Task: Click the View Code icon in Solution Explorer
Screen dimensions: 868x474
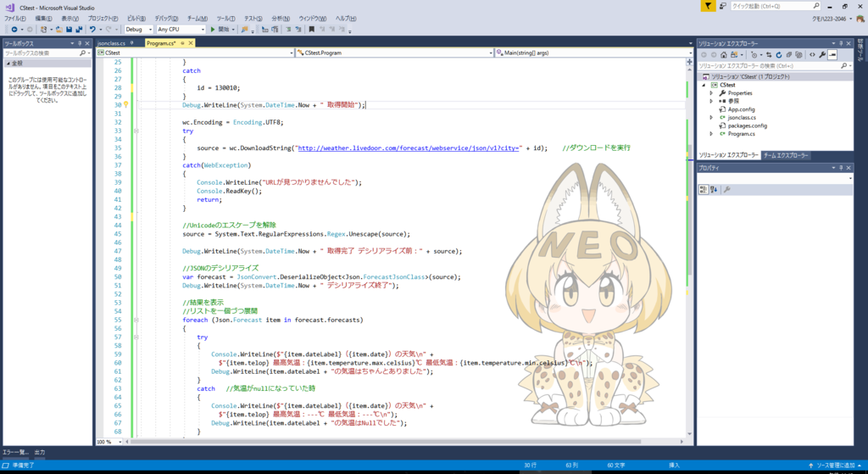Action: pos(812,55)
